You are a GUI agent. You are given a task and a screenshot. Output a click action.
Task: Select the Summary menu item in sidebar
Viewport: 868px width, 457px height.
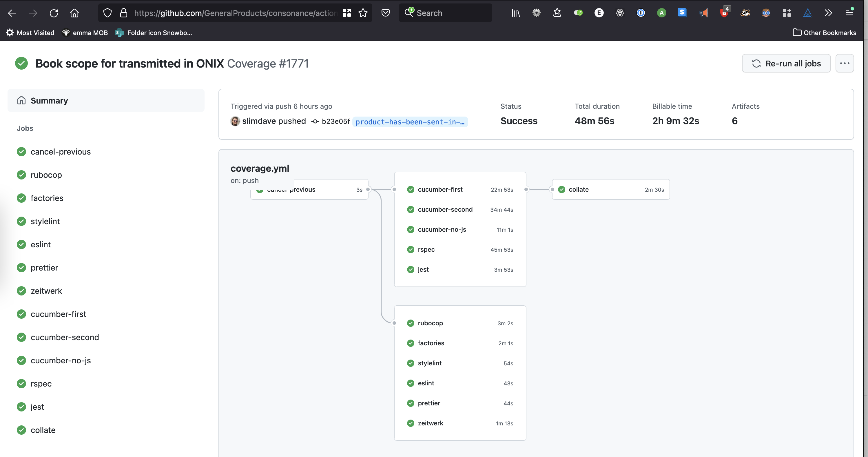coord(49,100)
